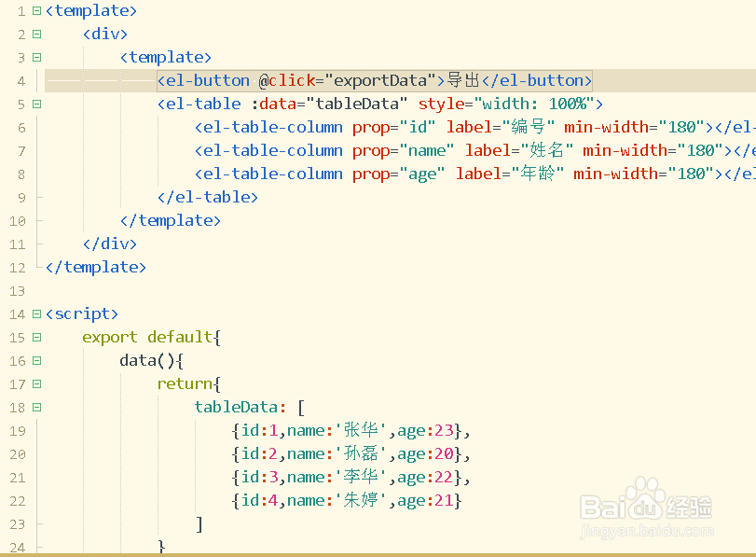Screen dimensions: 756x557
Task: Collapse the inner template fold on line 3
Action: pos(36,58)
